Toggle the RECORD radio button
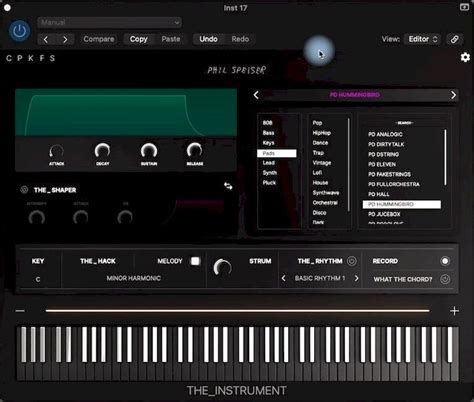Viewport: 474px width, 402px height. [x=445, y=261]
